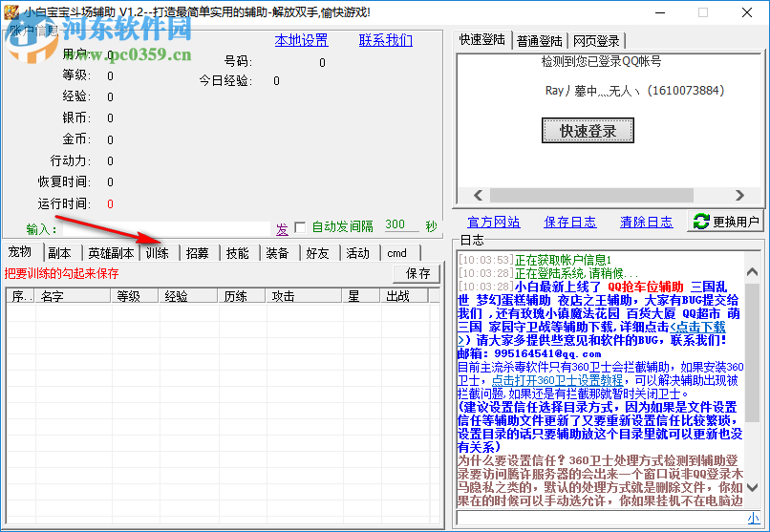Viewport: 770px width, 532px height.
Task: Switch to the 招募 tab
Action: [x=198, y=253]
